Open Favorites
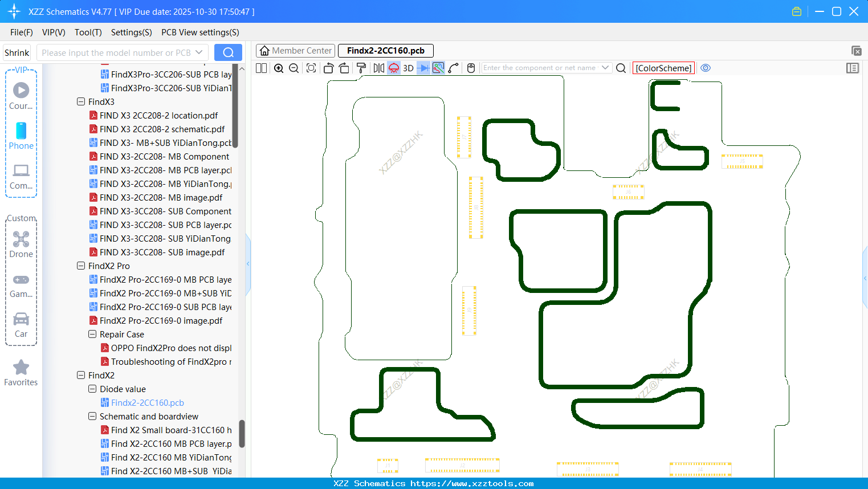Screen dimensions: 868x489 tap(21, 373)
